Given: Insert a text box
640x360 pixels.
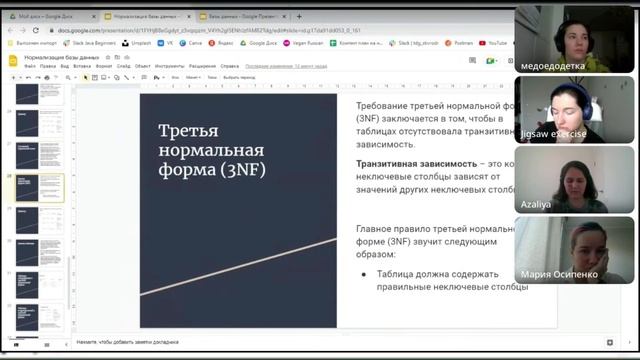Looking at the screenshot, I should coord(95,77).
